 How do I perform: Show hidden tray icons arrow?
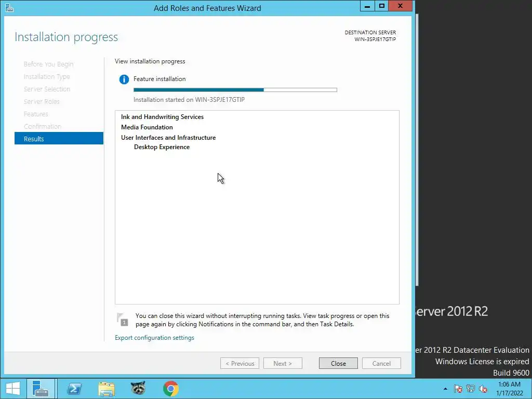(x=445, y=389)
